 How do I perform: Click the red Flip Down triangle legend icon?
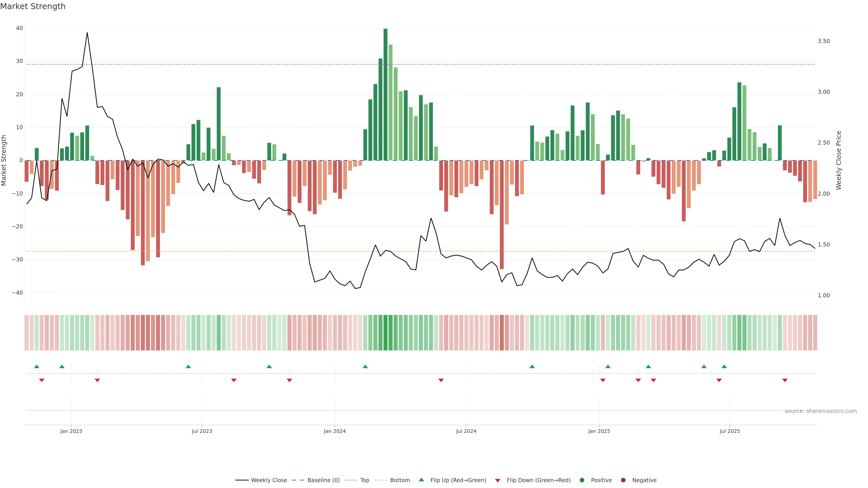click(498, 480)
